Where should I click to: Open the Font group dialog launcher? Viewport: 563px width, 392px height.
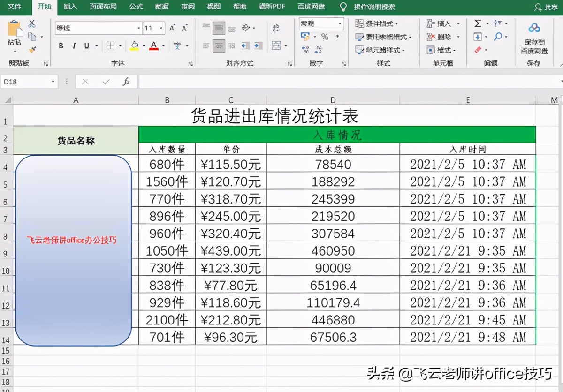point(190,63)
